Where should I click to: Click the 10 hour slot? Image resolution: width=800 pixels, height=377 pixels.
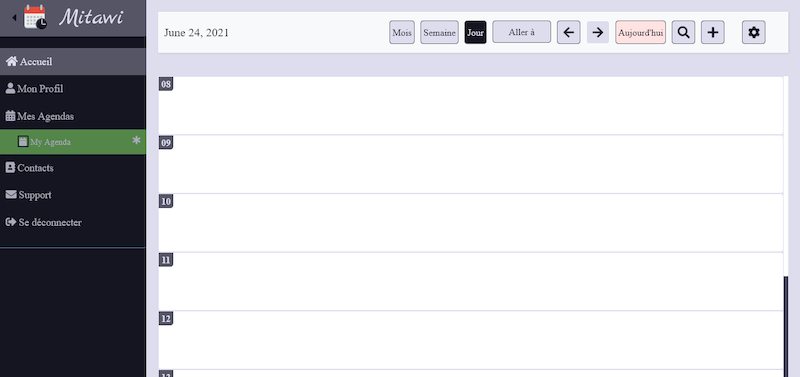(470, 223)
